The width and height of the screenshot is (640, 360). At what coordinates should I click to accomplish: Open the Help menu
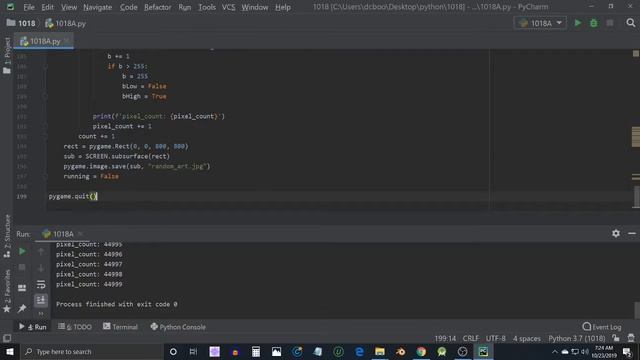point(283,7)
